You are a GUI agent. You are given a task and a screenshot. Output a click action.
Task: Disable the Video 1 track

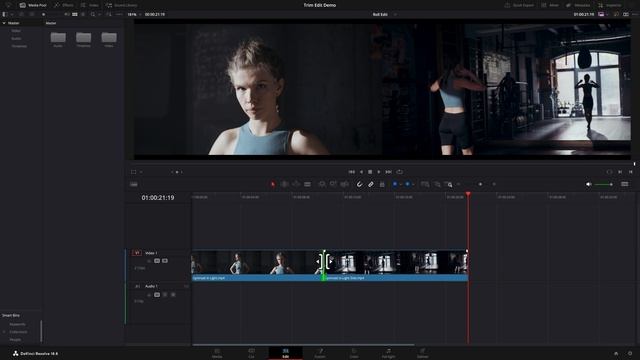pos(165,261)
